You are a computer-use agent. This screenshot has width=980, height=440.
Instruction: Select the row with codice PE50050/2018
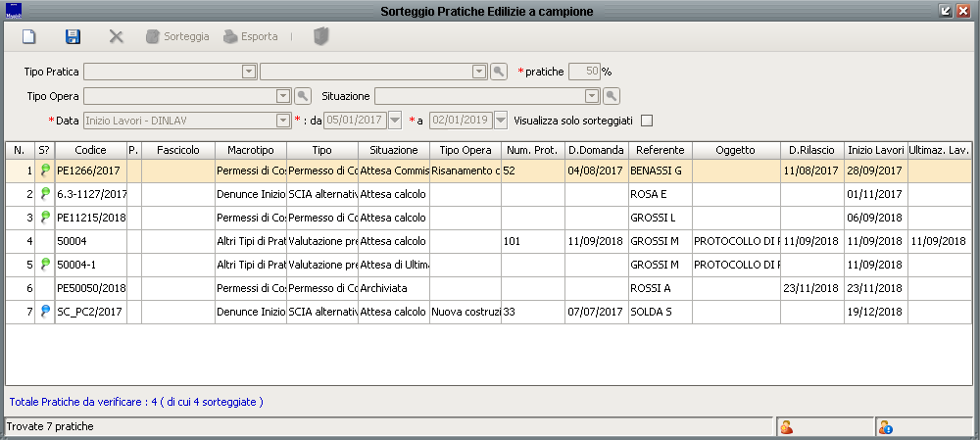coord(91,288)
